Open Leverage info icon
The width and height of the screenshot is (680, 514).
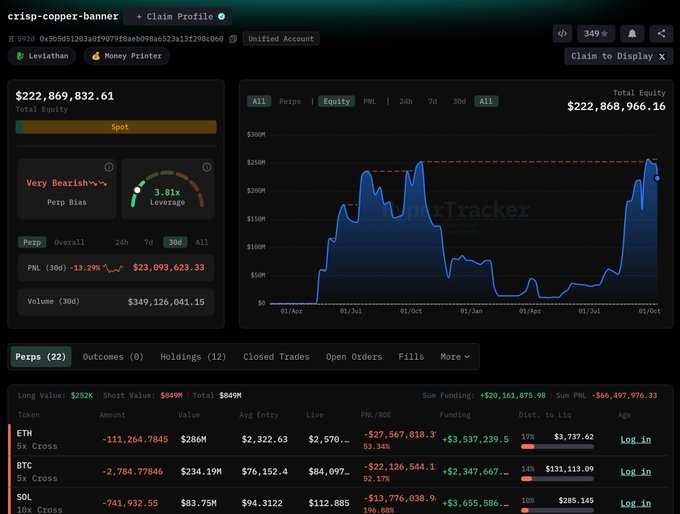207,167
